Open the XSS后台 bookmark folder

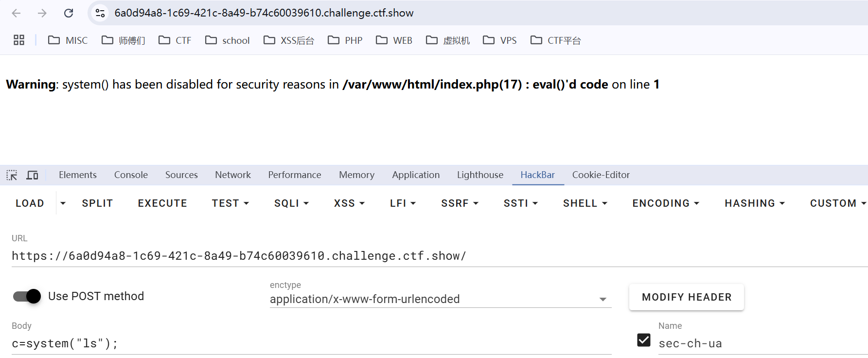click(x=289, y=40)
